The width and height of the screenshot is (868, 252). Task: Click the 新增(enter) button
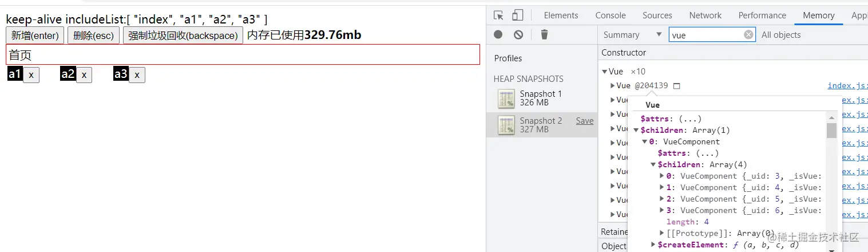(35, 36)
